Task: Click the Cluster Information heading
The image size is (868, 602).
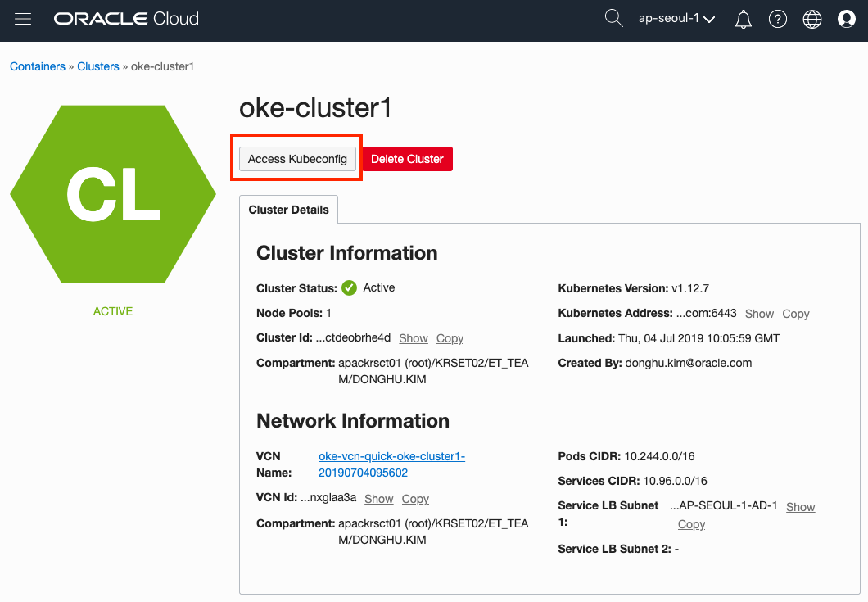Action: [347, 253]
